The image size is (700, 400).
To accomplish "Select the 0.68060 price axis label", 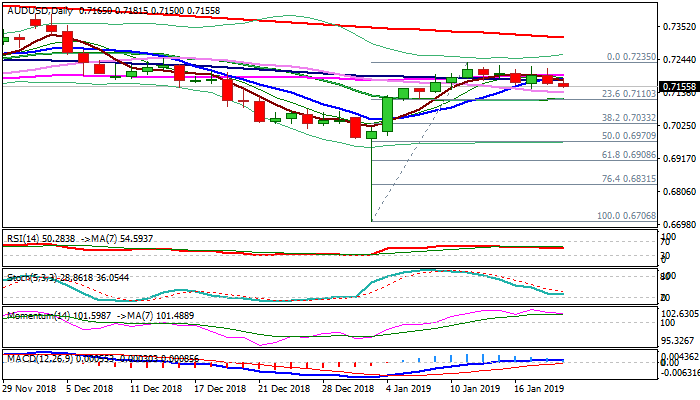I will click(676, 191).
